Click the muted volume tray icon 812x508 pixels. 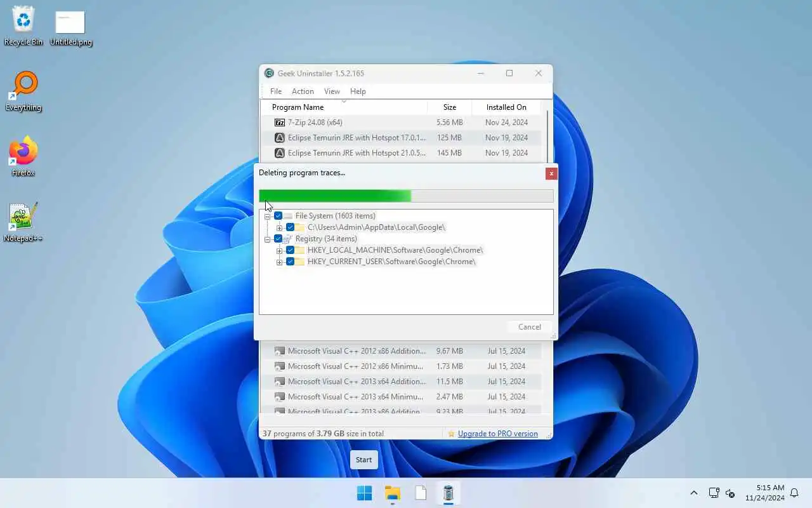(x=730, y=493)
